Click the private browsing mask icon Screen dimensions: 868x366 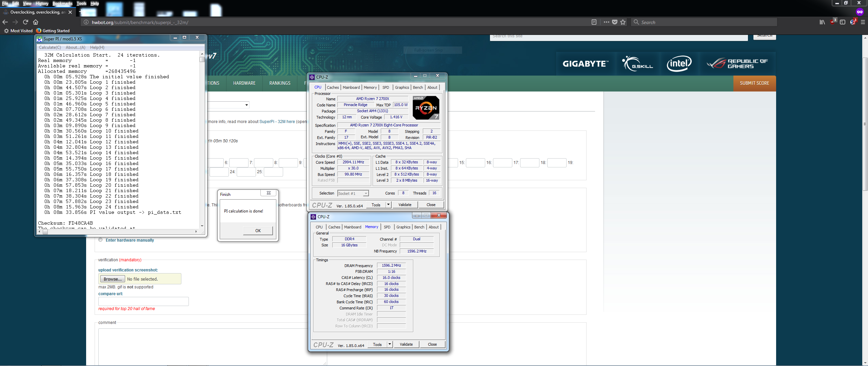click(860, 12)
